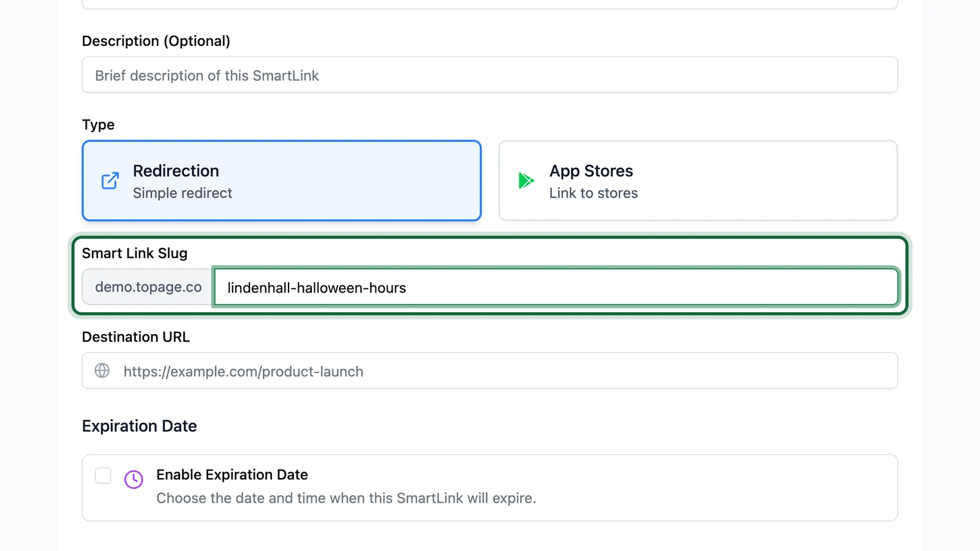Screen dimensions: 980x551
Task: Tick the Enable Expiration Date checkbox
Action: click(103, 476)
